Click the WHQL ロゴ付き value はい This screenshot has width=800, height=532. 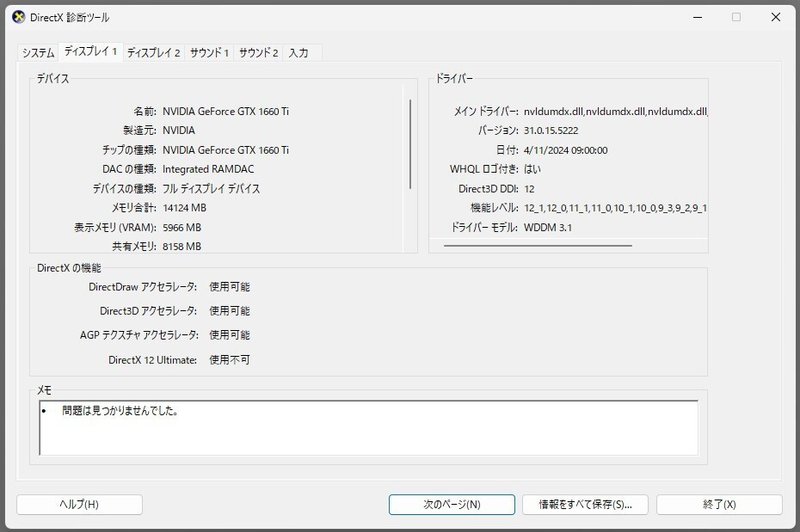[x=532, y=169]
